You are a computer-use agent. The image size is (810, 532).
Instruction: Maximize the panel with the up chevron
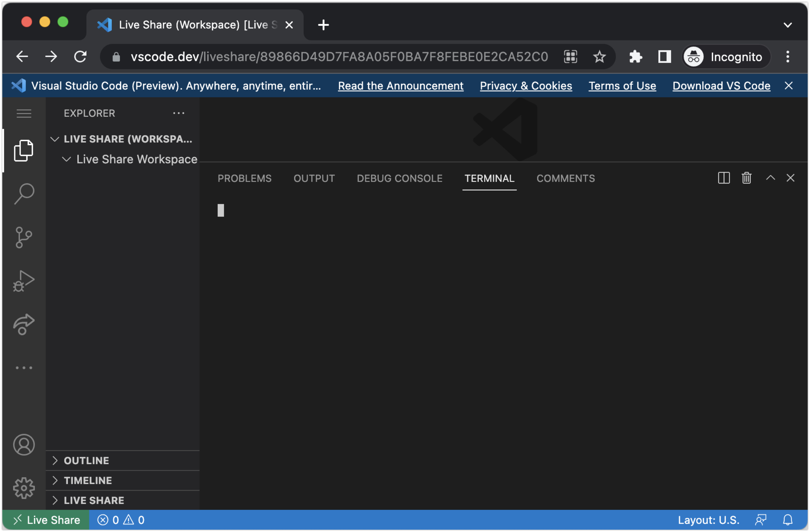pyautogui.click(x=771, y=178)
